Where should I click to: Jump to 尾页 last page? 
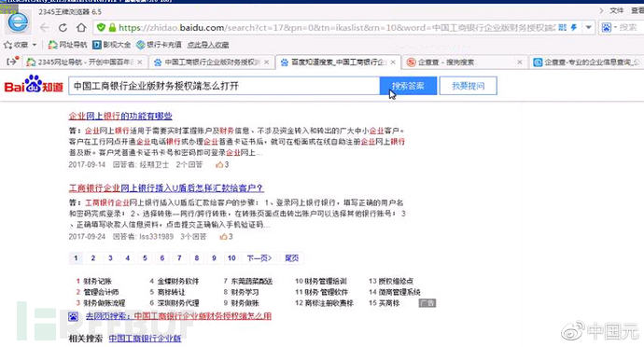click(292, 257)
